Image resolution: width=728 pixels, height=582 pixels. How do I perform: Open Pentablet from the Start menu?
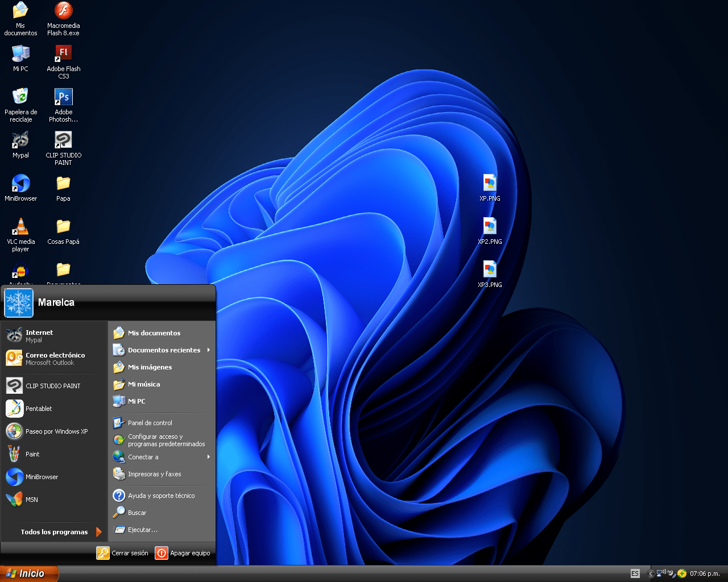[39, 409]
